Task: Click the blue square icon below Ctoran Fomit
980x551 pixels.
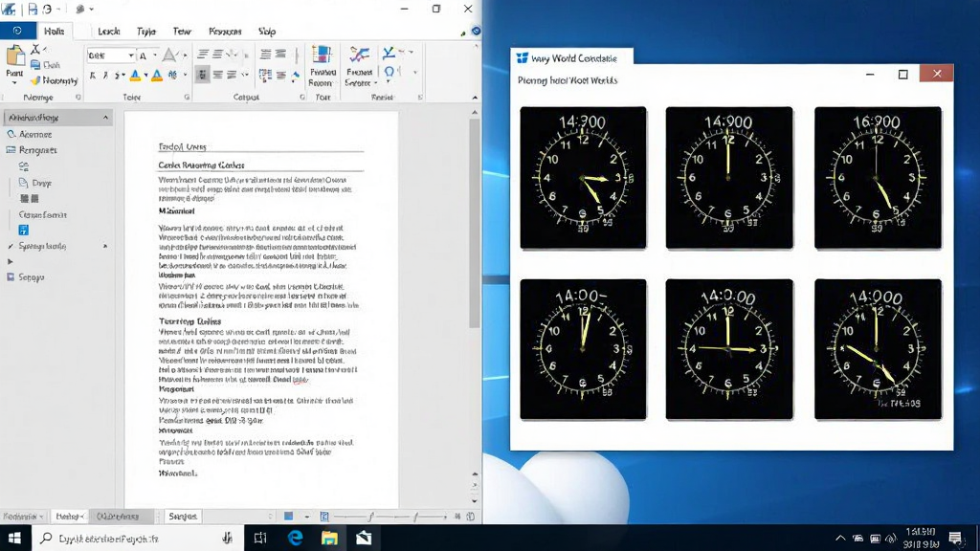Action: pyautogui.click(x=24, y=230)
